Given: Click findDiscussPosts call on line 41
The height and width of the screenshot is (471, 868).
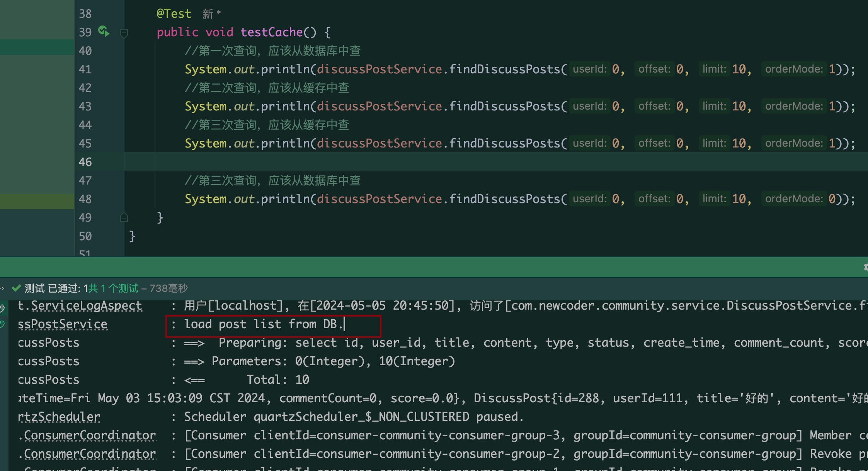Looking at the screenshot, I should (504, 69).
